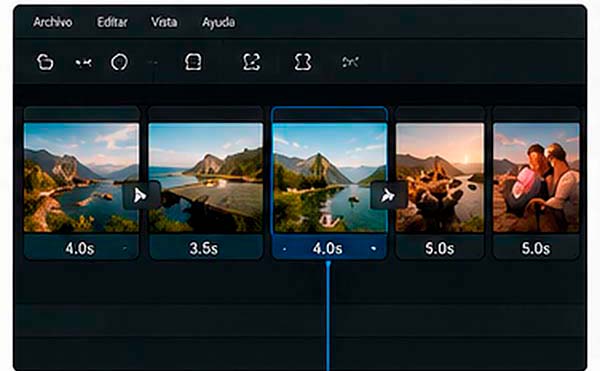Select the sunset rocks clip thumbnail

click(440, 177)
